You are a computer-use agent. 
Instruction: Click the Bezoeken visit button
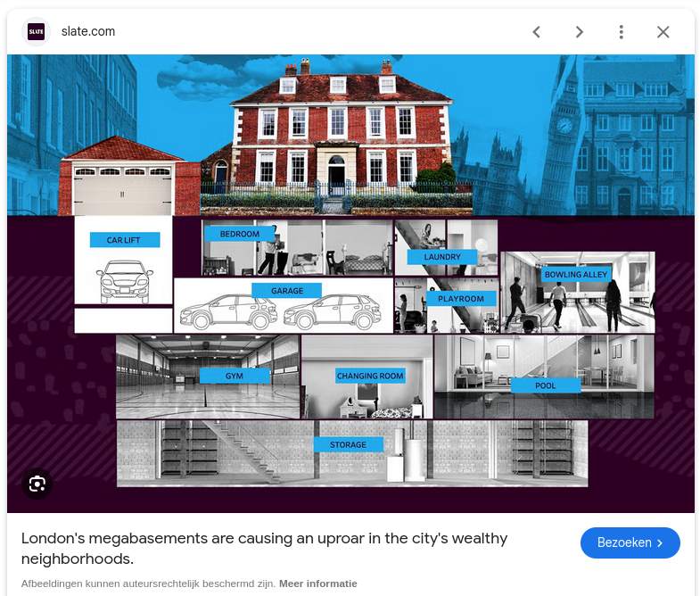coord(630,542)
